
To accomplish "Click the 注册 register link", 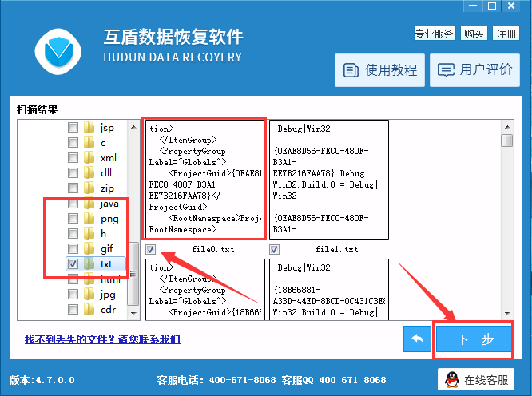I will coord(506,34).
